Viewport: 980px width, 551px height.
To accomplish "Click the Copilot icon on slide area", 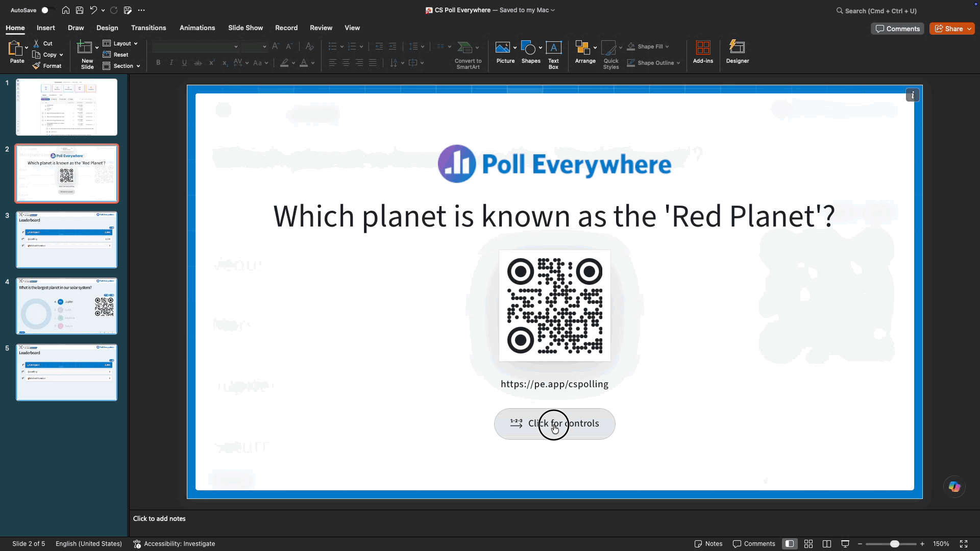I will [954, 487].
